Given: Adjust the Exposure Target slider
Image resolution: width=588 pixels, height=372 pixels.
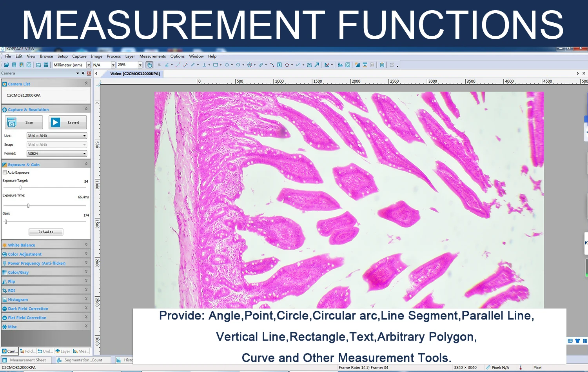Looking at the screenshot, I should (20, 187).
